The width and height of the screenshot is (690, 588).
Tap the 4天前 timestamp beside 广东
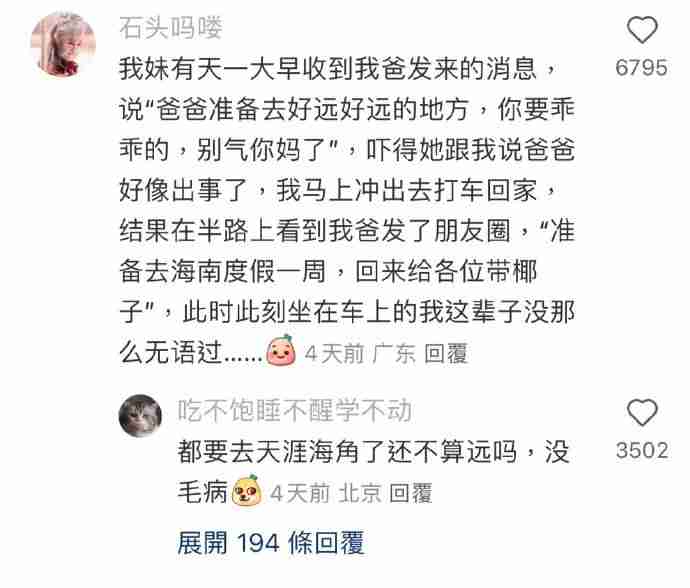(x=334, y=353)
